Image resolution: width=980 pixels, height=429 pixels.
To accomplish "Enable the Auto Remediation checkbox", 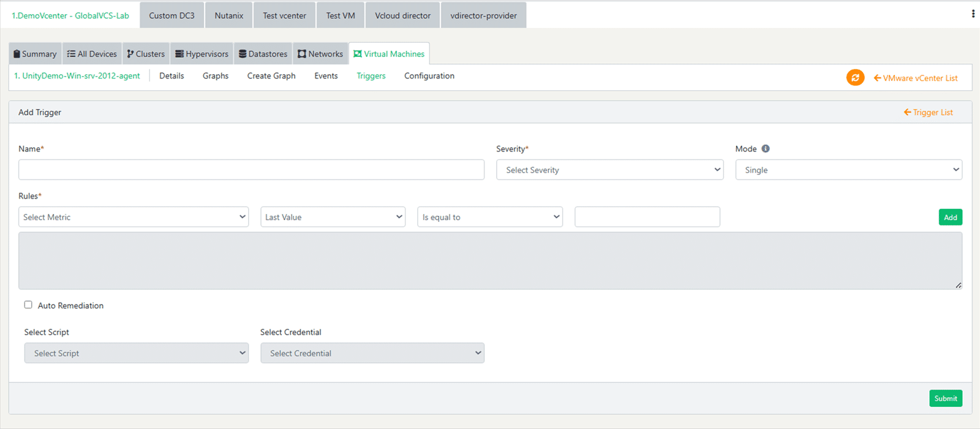I will pyautogui.click(x=28, y=305).
